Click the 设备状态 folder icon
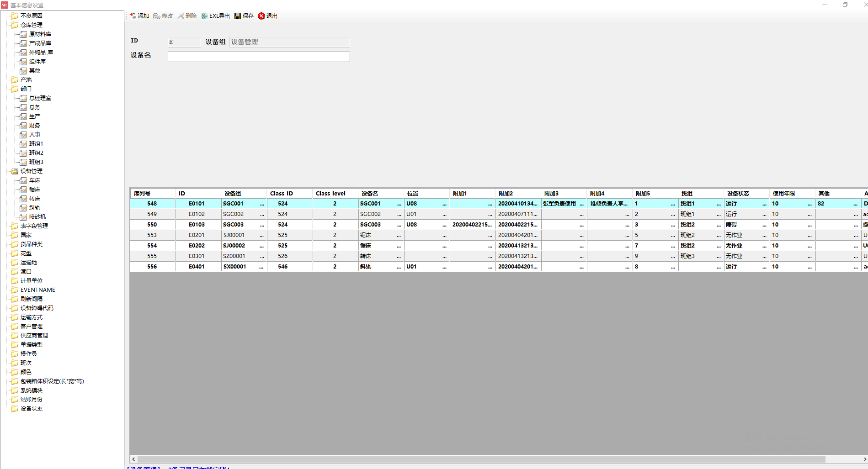This screenshot has width=868, height=469. (x=15, y=409)
